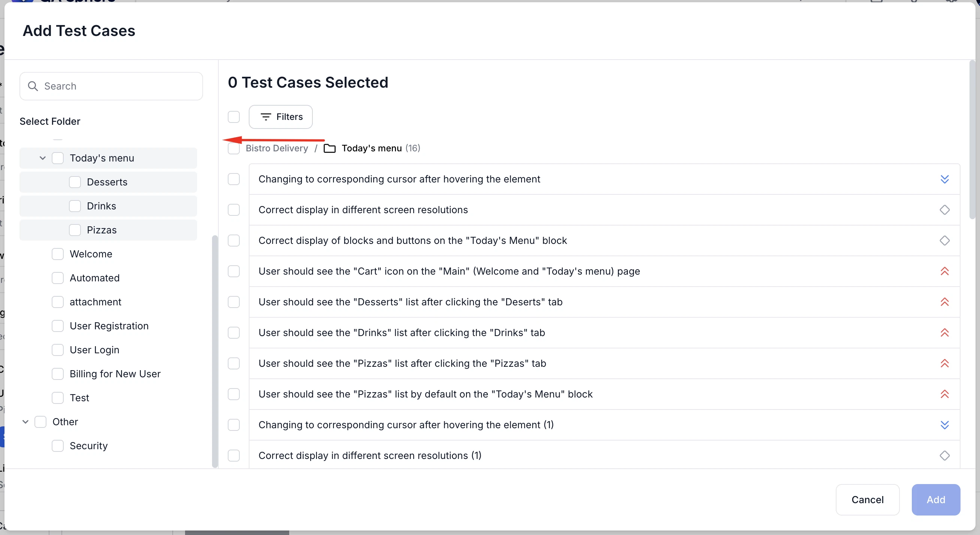
Task: Check the Desserts folder checkbox
Action: pyautogui.click(x=75, y=182)
